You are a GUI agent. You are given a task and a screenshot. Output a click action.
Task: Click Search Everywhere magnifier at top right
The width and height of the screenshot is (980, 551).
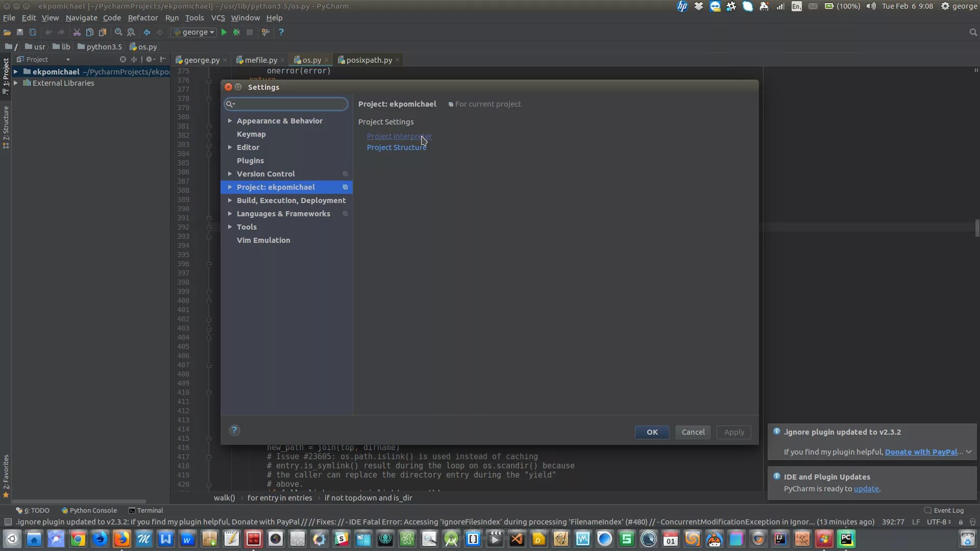[973, 32]
